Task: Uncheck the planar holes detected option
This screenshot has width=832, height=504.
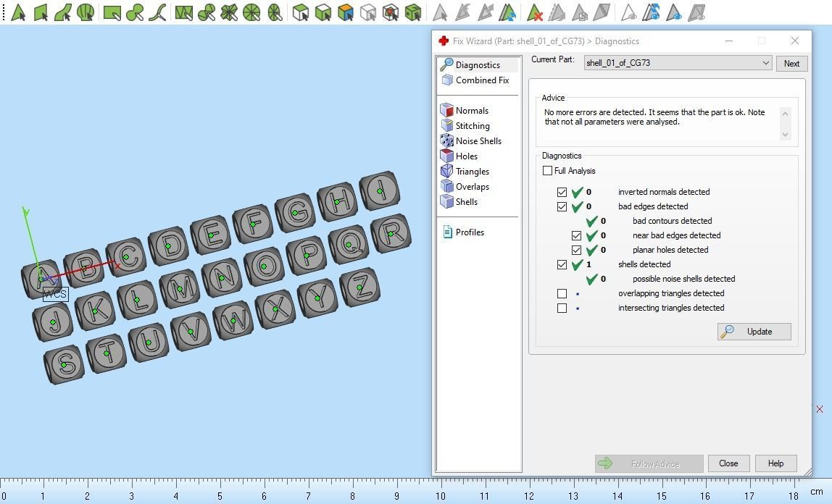Action: (576, 250)
